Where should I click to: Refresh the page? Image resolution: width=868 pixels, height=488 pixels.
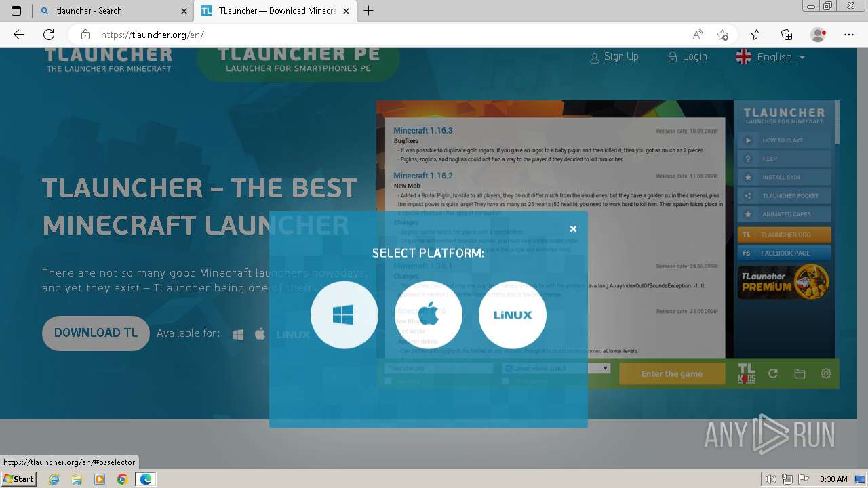click(x=49, y=35)
